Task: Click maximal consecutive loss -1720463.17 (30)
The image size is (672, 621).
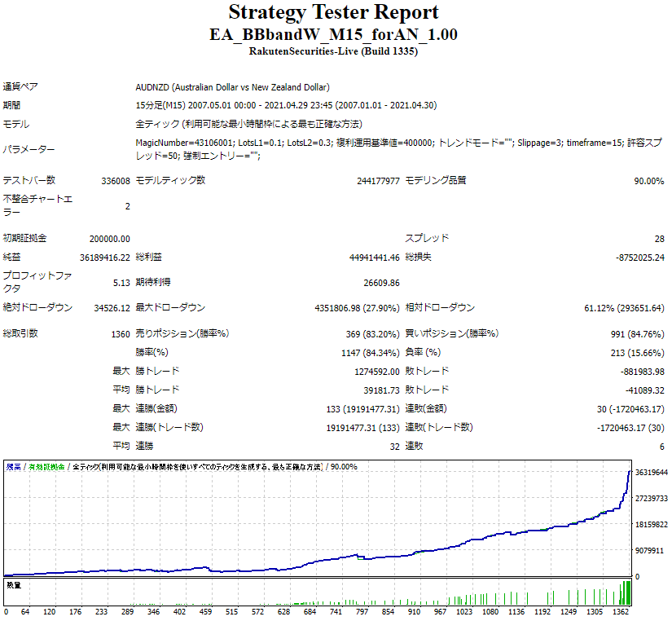Action: coord(630,428)
